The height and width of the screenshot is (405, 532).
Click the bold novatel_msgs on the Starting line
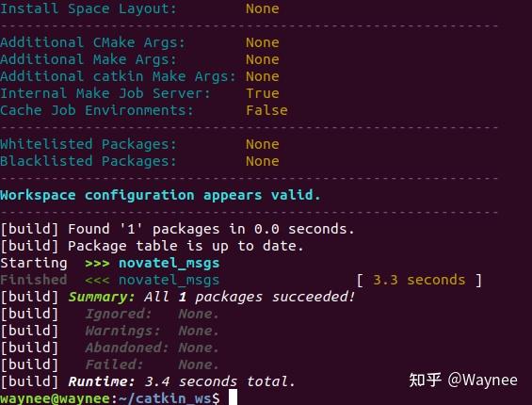[169, 264]
